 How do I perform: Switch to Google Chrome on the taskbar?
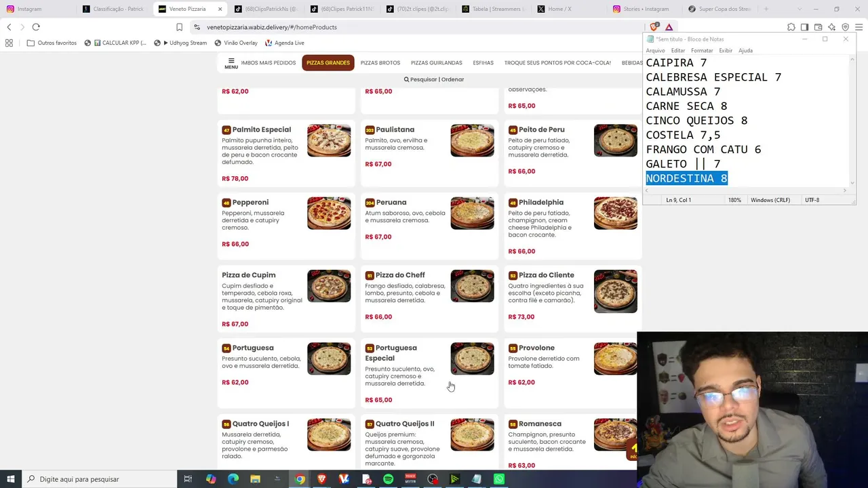300,479
